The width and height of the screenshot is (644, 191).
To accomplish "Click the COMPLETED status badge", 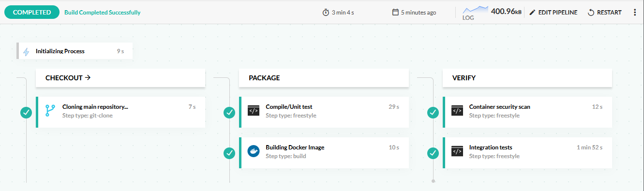I will (x=32, y=13).
